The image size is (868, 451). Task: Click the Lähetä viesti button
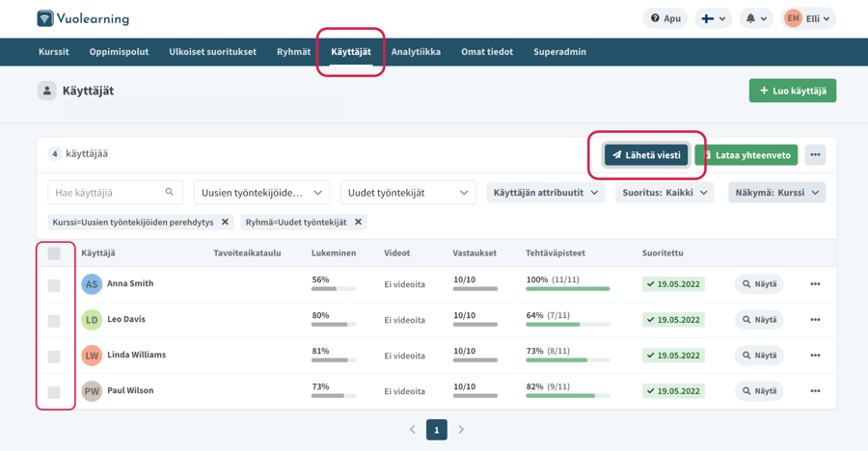click(646, 155)
